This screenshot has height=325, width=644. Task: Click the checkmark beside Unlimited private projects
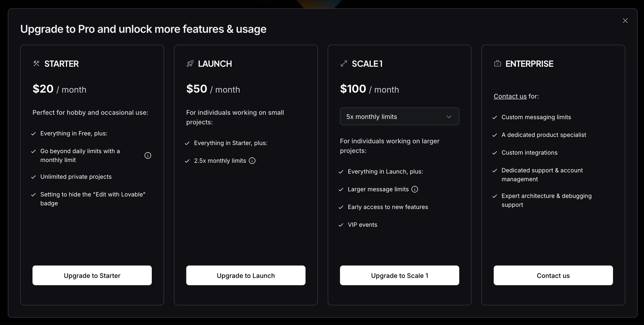pos(33,176)
